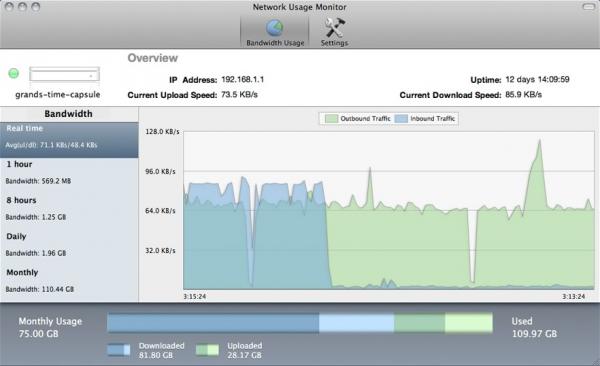Click the Bandwidth sidebar header

point(69,114)
